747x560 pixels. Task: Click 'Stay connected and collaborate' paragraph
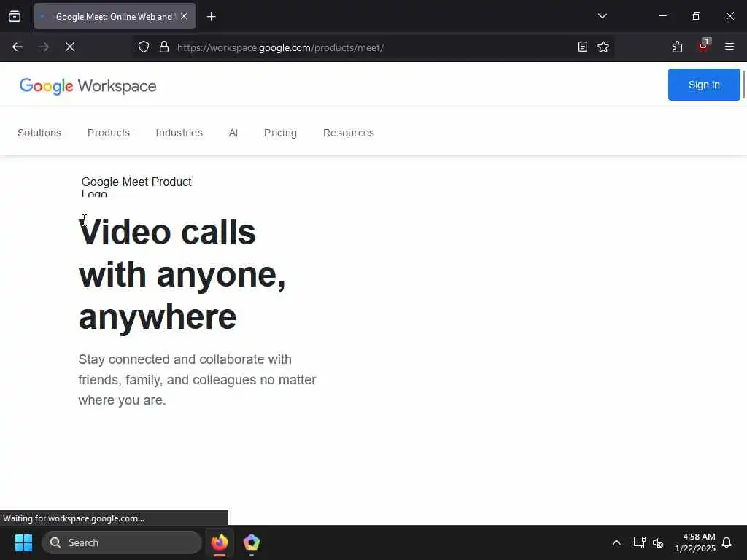197,379
